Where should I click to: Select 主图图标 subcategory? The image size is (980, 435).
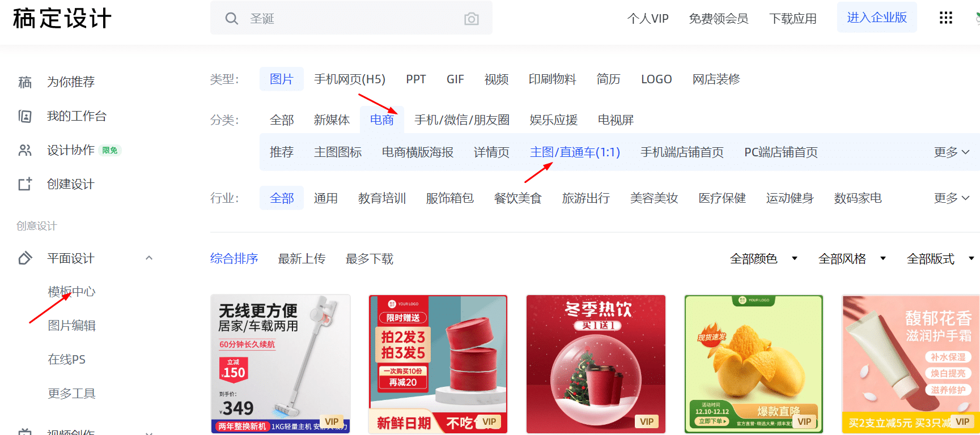tap(338, 152)
